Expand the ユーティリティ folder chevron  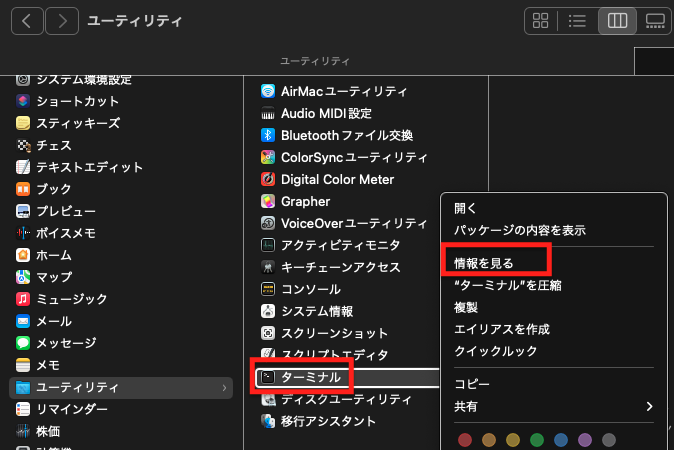tap(224, 388)
